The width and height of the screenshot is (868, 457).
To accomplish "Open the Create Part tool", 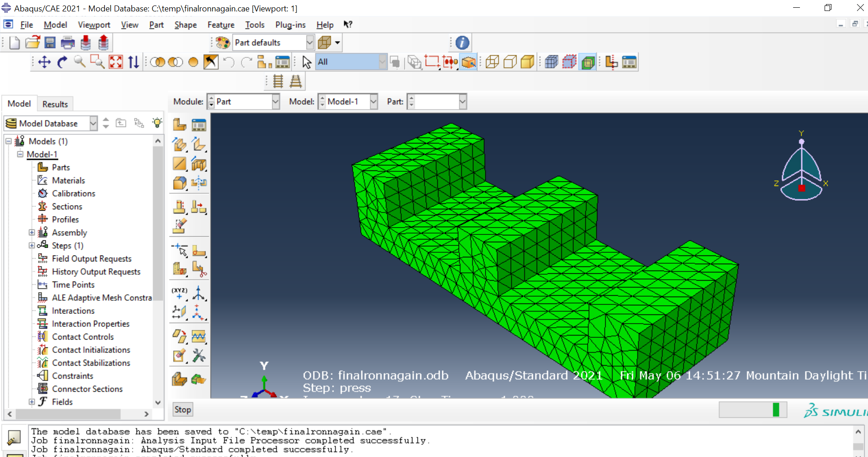I will [x=180, y=125].
